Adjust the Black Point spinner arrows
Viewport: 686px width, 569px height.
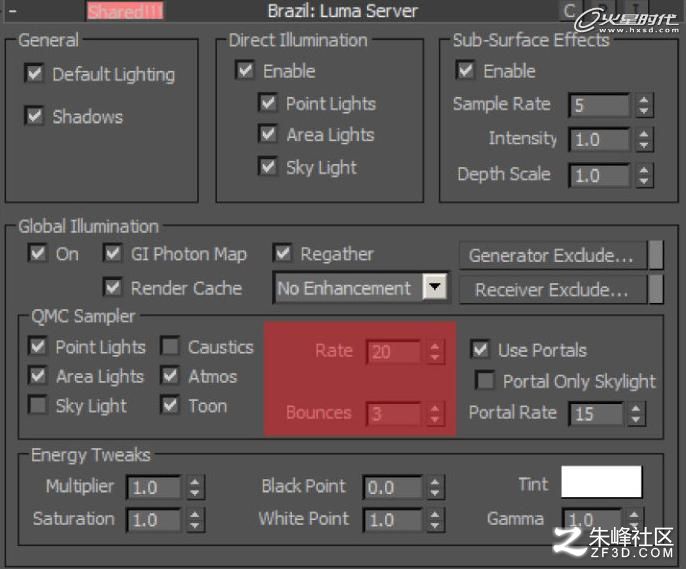coord(434,487)
